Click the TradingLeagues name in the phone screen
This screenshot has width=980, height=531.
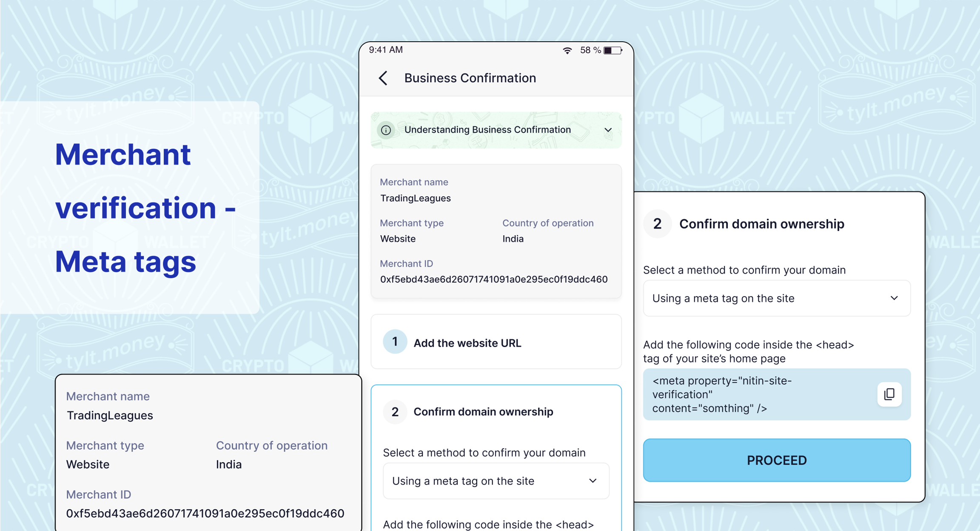(415, 198)
